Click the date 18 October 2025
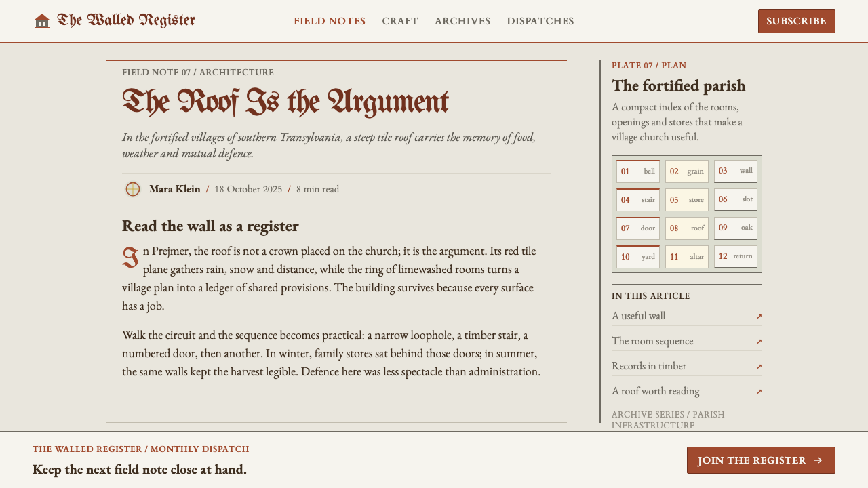This screenshot has width=868, height=488. pos(248,189)
